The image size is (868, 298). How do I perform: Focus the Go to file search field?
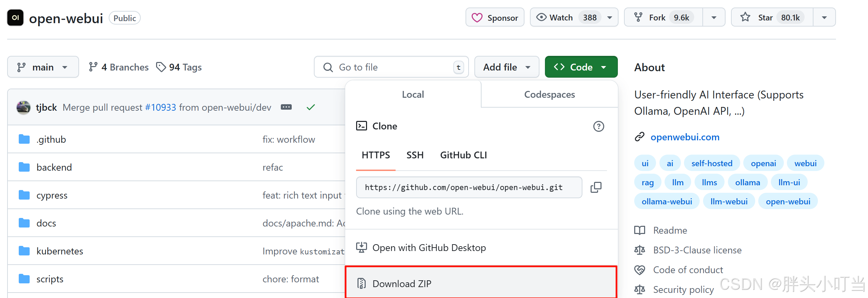click(x=391, y=67)
